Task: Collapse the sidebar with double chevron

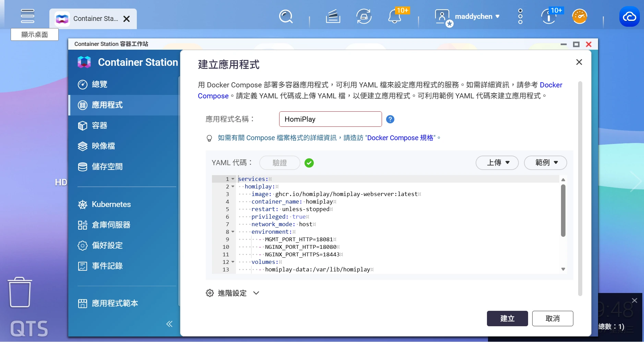Action: (x=169, y=324)
